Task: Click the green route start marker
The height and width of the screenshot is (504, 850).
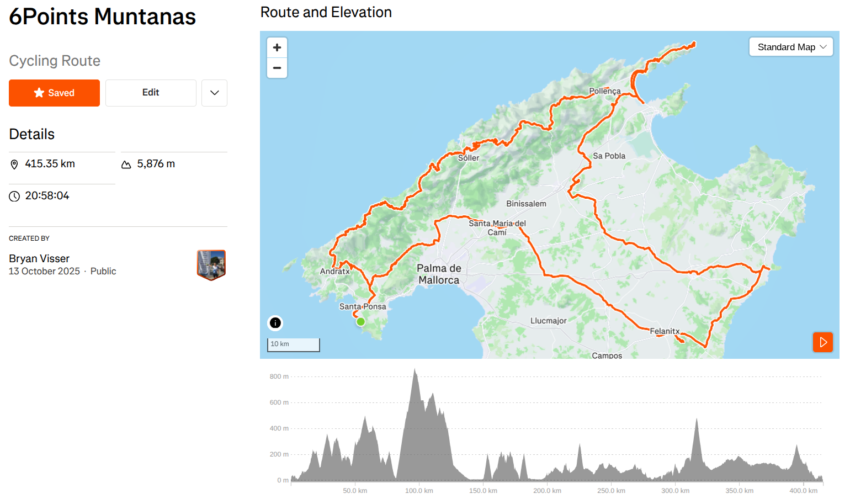Action: pyautogui.click(x=360, y=321)
